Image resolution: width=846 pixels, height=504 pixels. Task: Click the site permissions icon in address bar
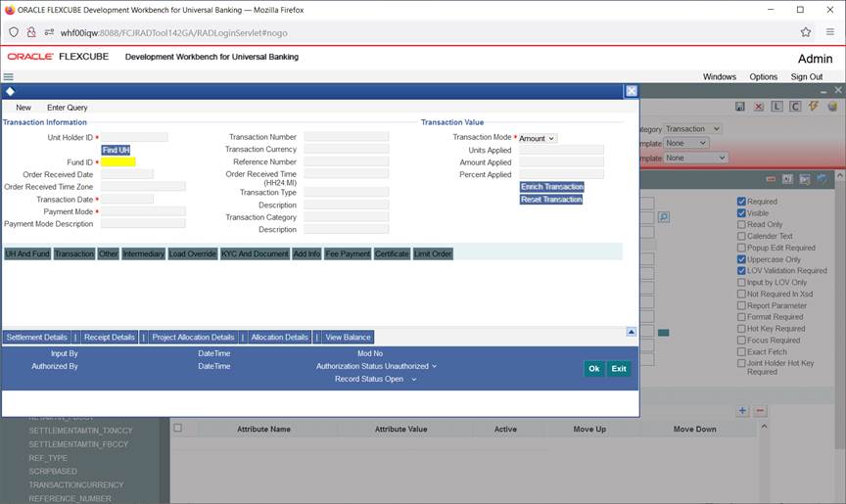pyautogui.click(x=49, y=32)
